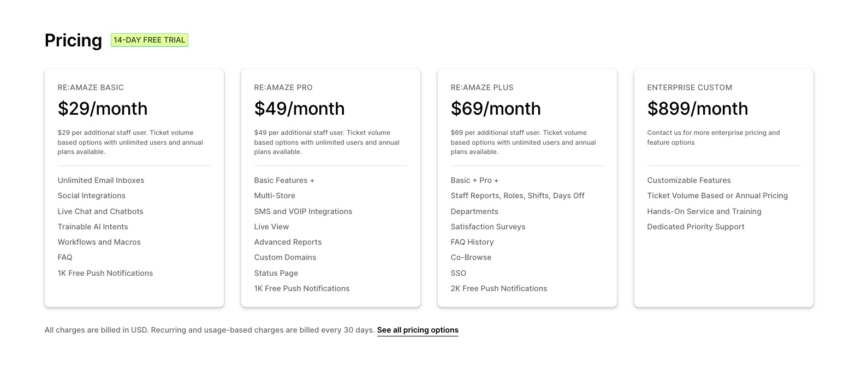Select the RE:AMAZE PRO plan title

pos(283,87)
